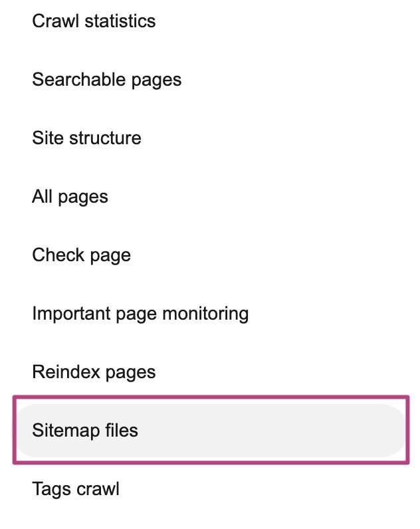Open the All pages menu entry

coord(70,197)
